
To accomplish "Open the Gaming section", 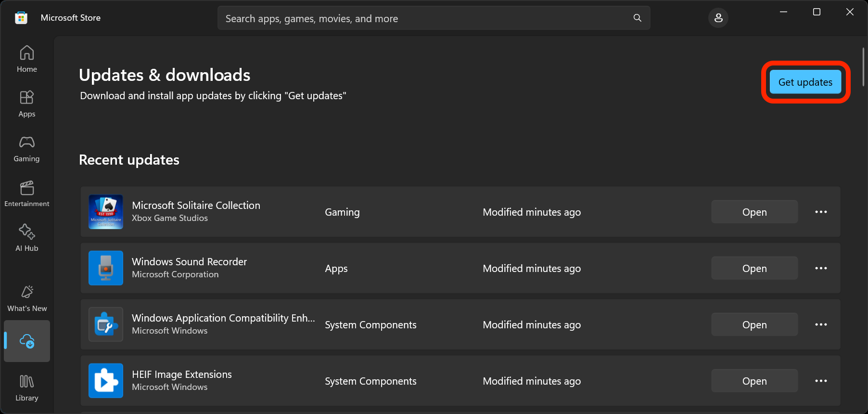I will 27,149.
